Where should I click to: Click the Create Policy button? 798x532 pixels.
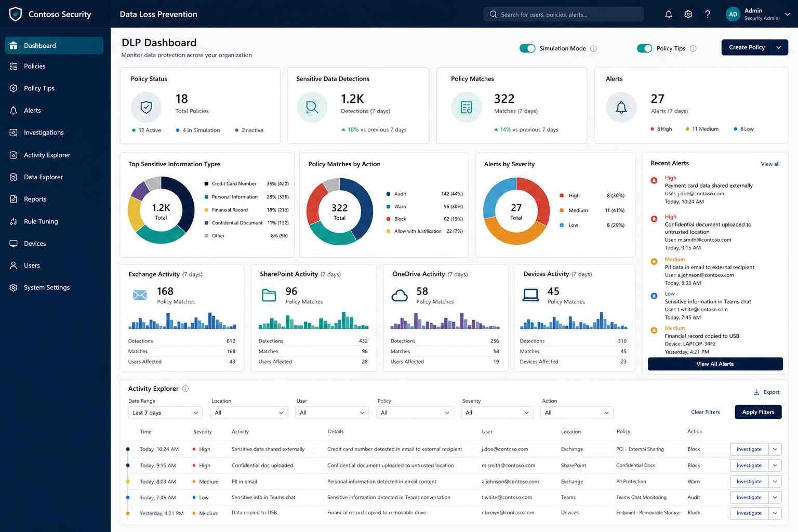pyautogui.click(x=747, y=47)
